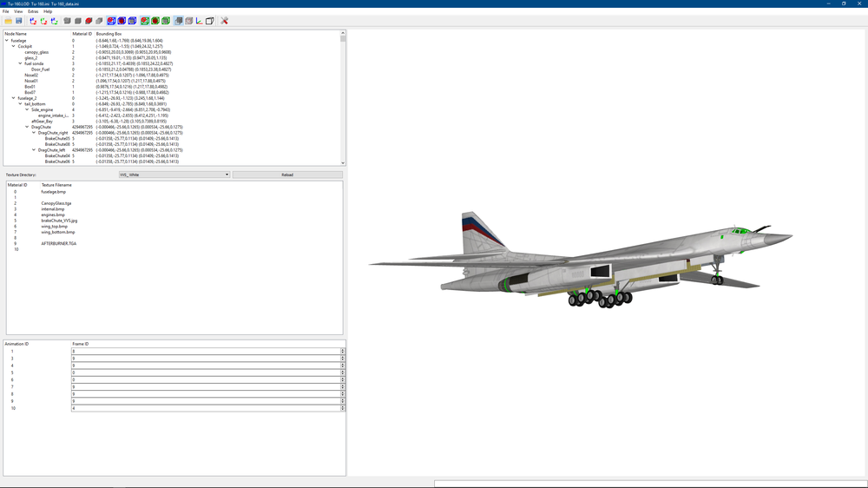Screen dimensions: 868x488
Task: Toggle the highlighted gray layered cube icon
Action: [178, 21]
